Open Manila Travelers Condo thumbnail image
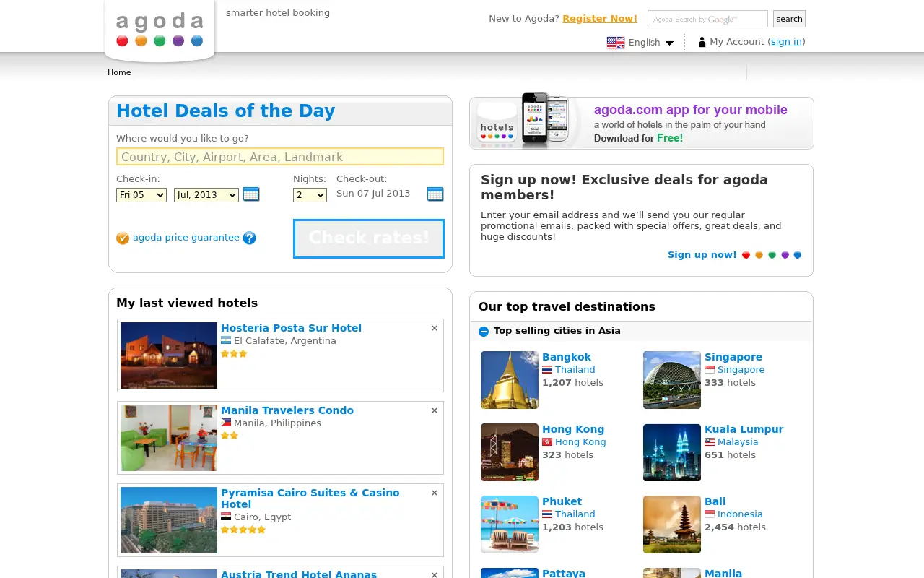This screenshot has height=578, width=924. tap(169, 438)
